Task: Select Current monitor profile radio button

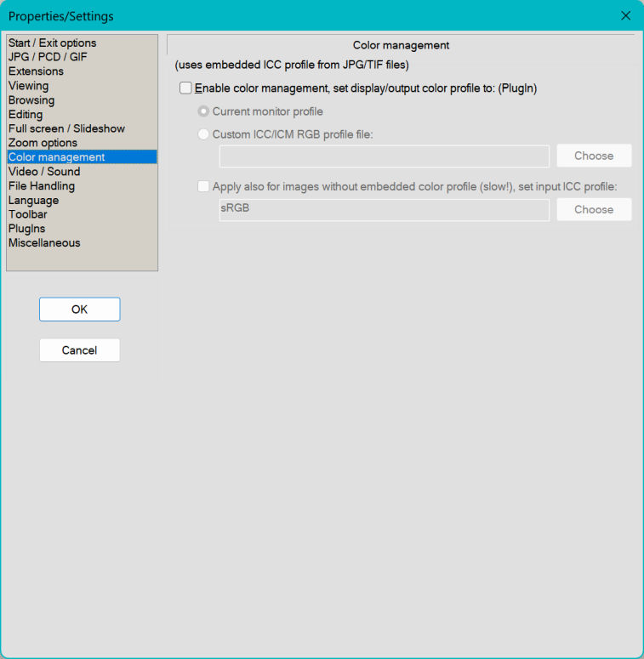Action: (203, 111)
